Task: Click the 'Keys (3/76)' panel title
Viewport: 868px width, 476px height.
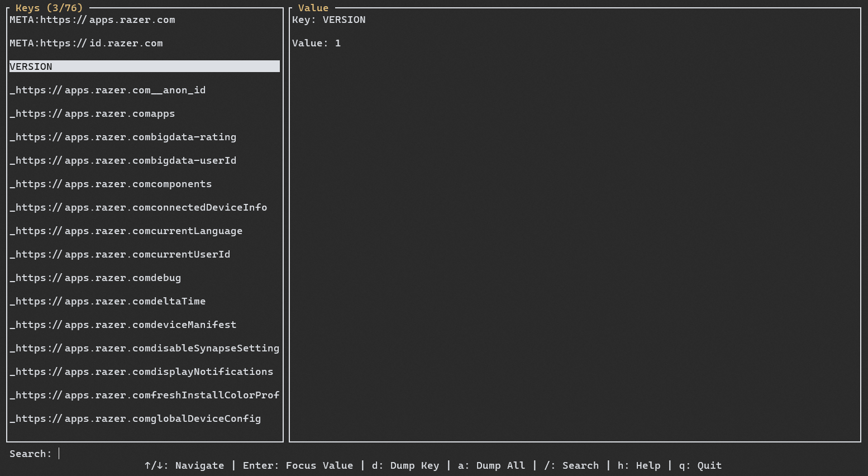Action: (49, 8)
